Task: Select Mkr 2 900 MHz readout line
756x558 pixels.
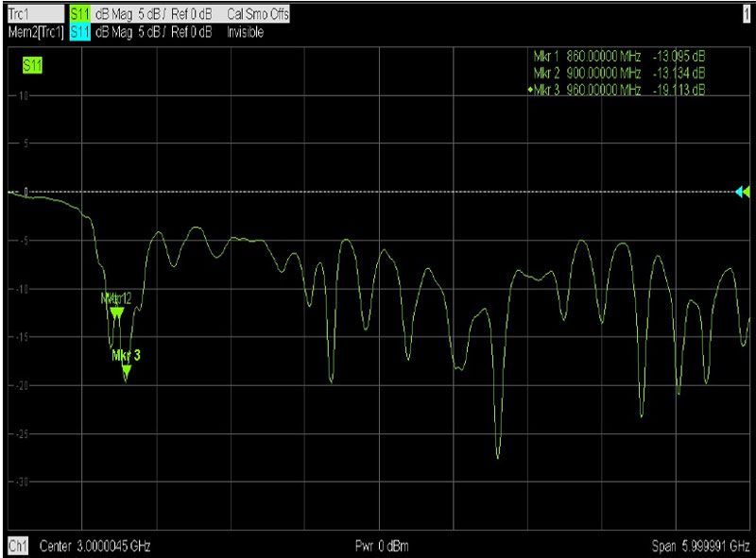Action: point(619,74)
